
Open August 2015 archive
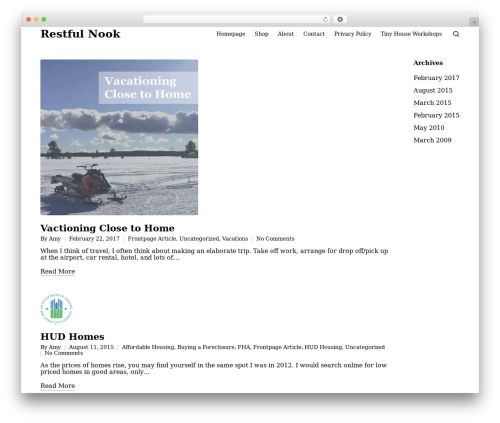[x=433, y=90]
